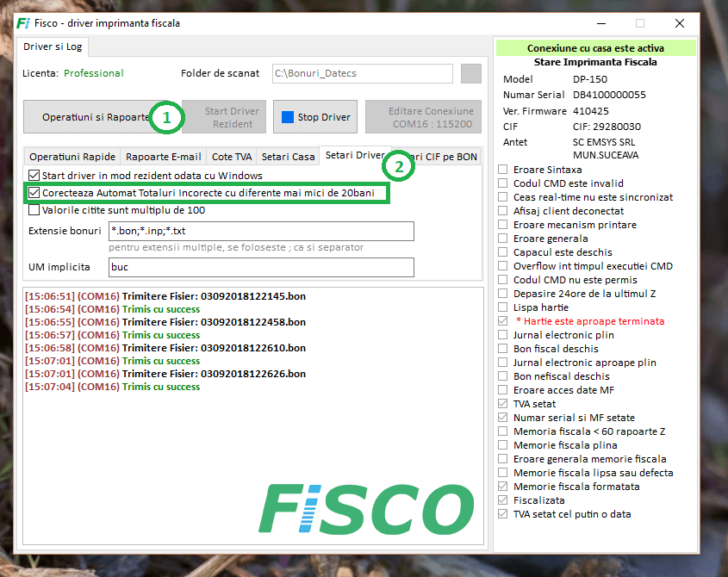The height and width of the screenshot is (577, 728).
Task: Click log line Trimitere Fisier 03092018122610.bon
Action: click(165, 348)
